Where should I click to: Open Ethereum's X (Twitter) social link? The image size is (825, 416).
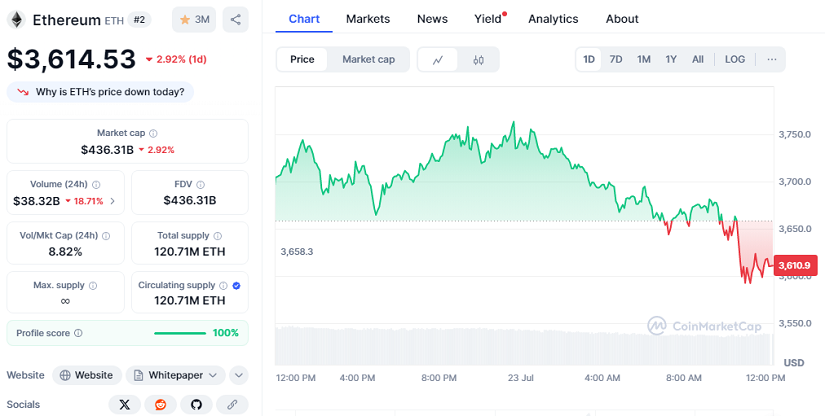[x=125, y=404]
